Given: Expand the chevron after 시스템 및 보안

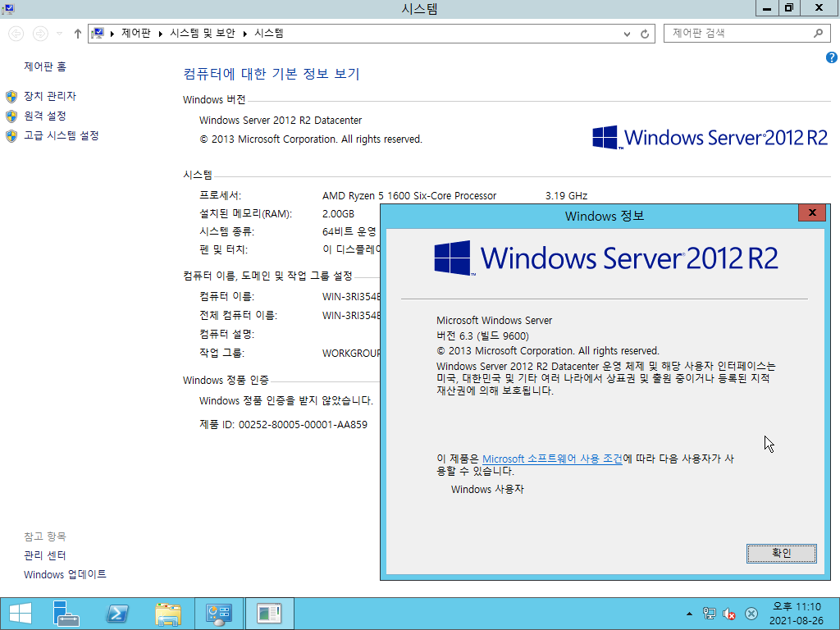Looking at the screenshot, I should point(244,34).
